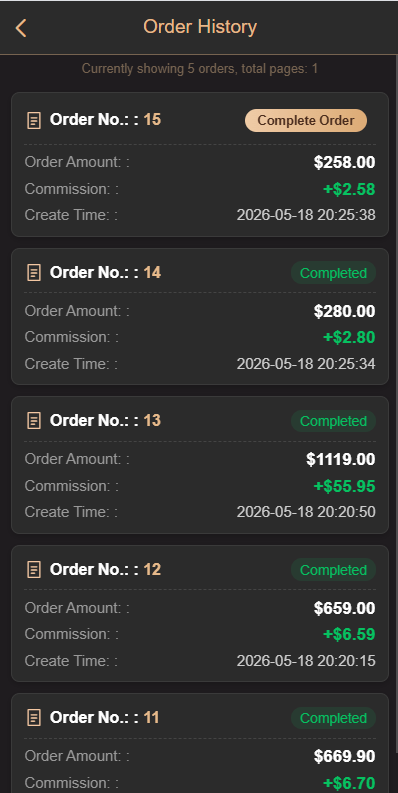Click the document icon for Order 15
The width and height of the screenshot is (398, 793).
click(x=34, y=120)
